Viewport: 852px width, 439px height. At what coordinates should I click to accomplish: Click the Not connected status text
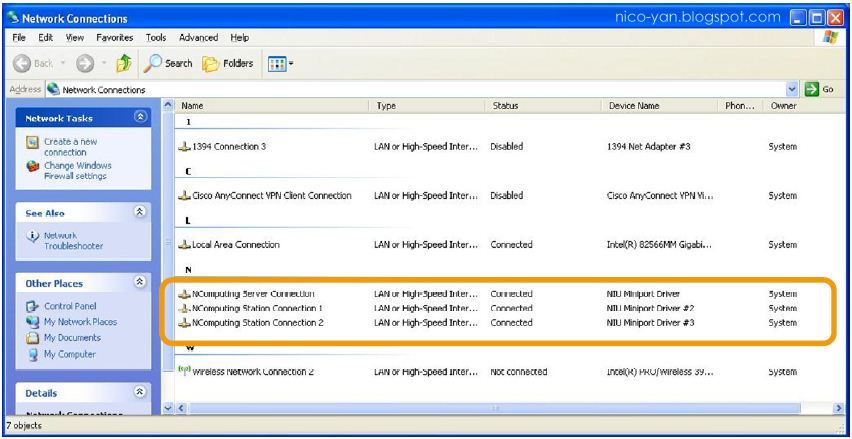click(518, 372)
